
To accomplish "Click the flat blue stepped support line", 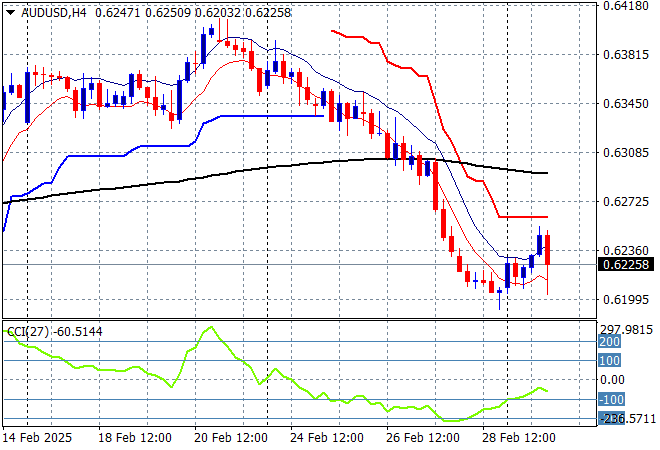I will [270, 116].
